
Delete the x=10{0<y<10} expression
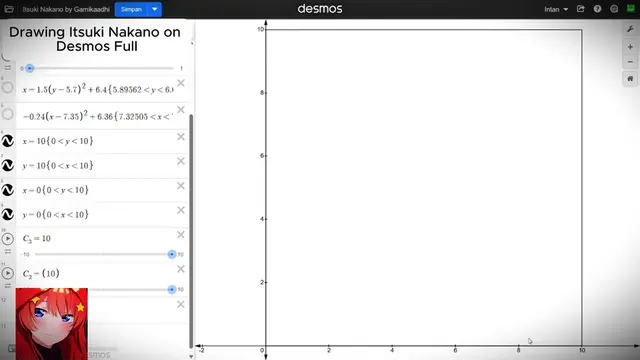pos(181,137)
